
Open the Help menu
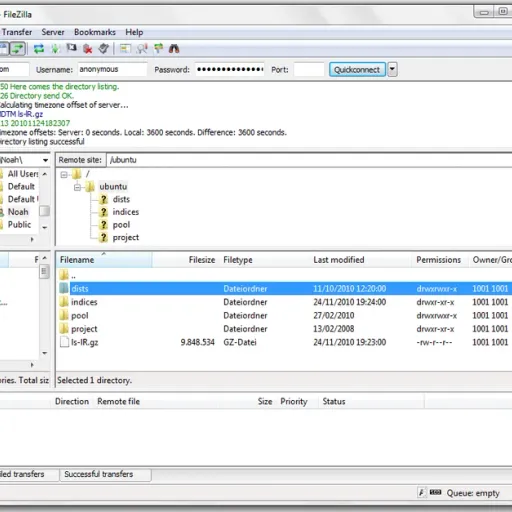tap(134, 32)
